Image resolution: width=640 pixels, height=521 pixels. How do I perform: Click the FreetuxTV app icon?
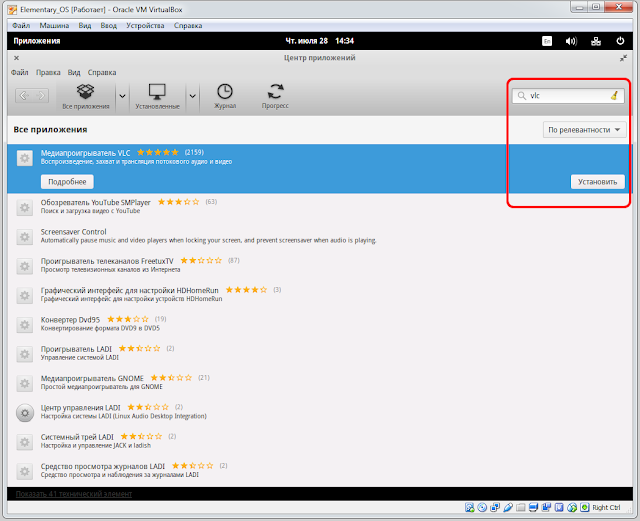tap(24, 266)
